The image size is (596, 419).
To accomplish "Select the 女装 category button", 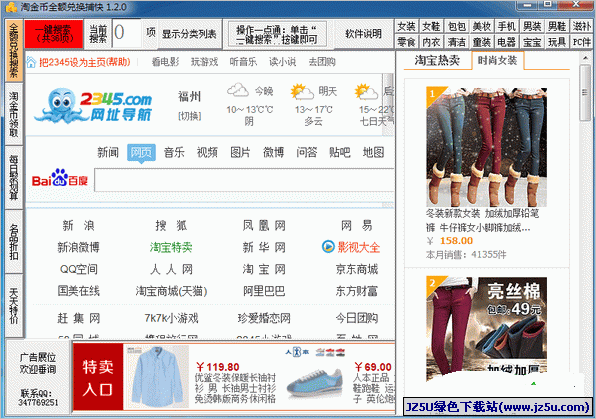I will [406, 27].
